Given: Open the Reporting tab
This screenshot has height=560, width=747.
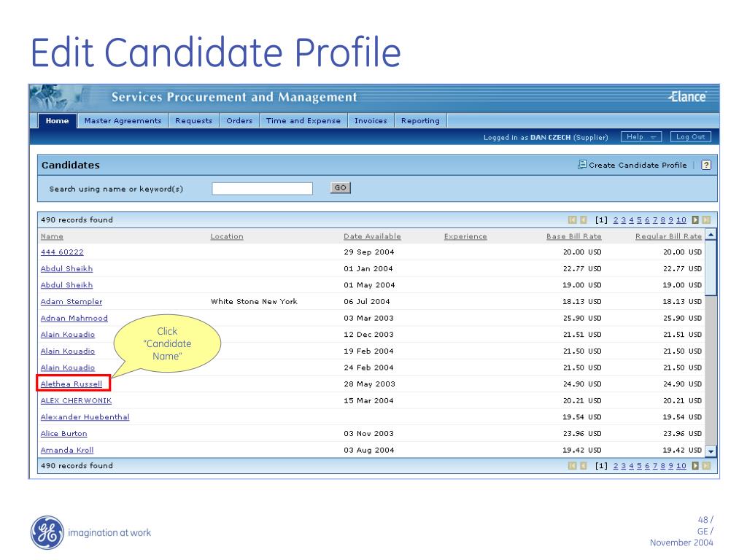Looking at the screenshot, I should click(x=420, y=121).
